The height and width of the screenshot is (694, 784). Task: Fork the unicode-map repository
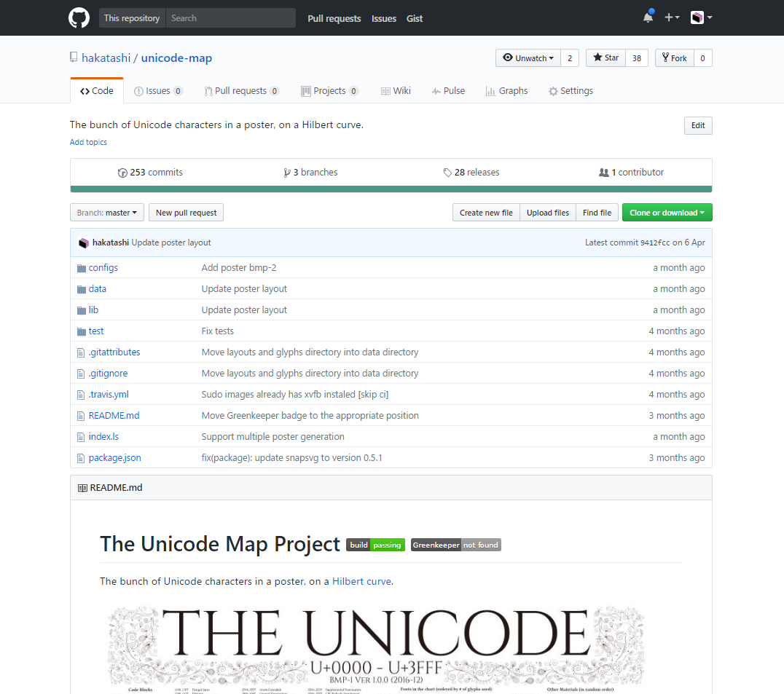click(675, 58)
